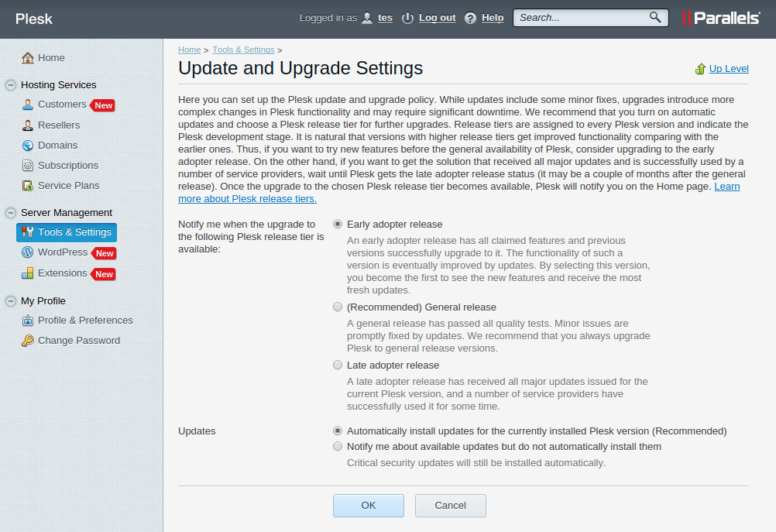Screen dimensions: 776x532
Task: Click Tools & Settings breadcrumb link
Action: tap(243, 50)
